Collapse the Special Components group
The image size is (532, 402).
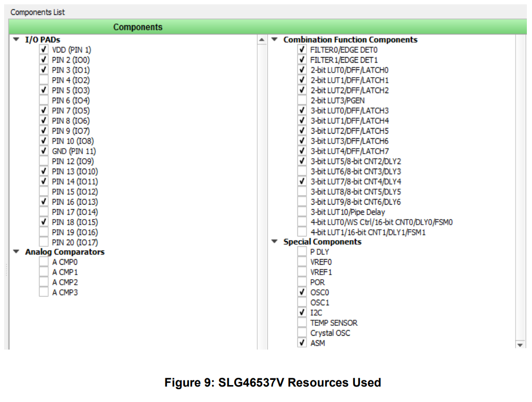[x=275, y=242]
